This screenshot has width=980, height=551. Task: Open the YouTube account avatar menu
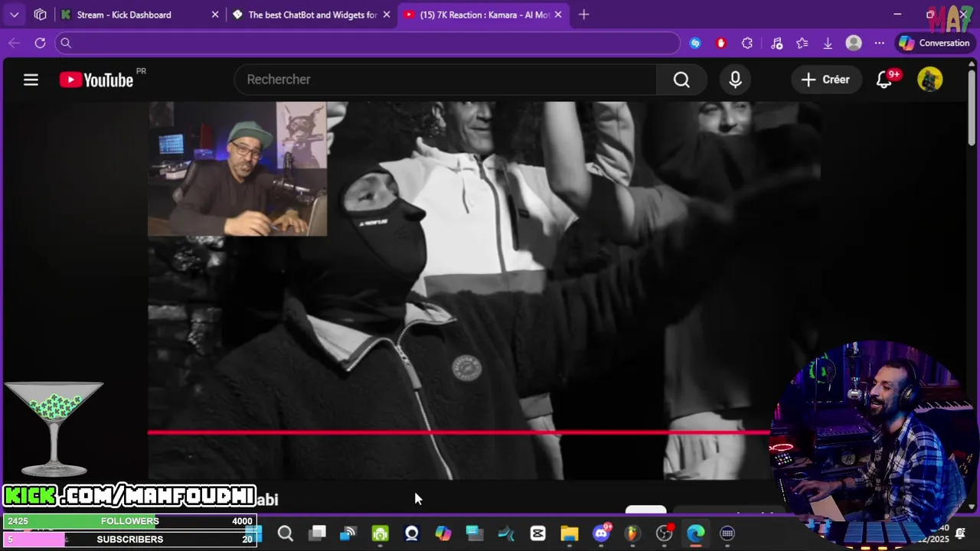tap(930, 80)
